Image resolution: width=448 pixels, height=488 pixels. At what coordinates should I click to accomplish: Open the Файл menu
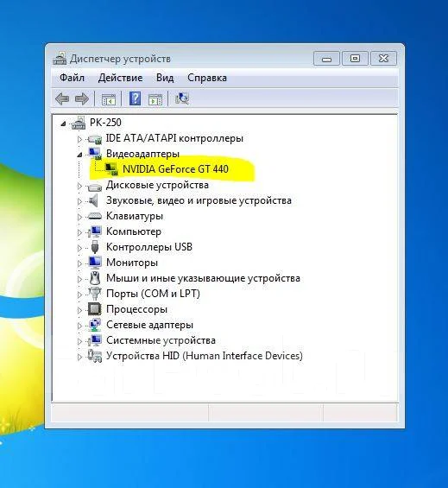click(72, 78)
